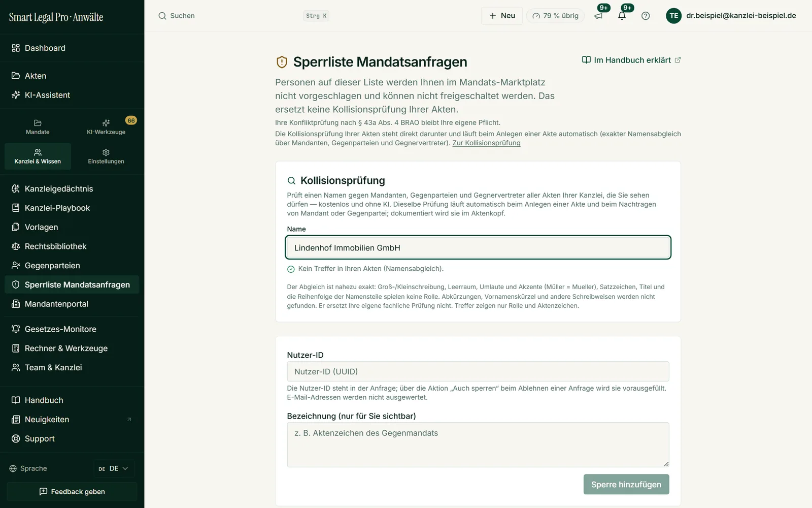Click the account email dr.beispiel@kanzlei-beispiel.de
812x508 pixels.
741,16
